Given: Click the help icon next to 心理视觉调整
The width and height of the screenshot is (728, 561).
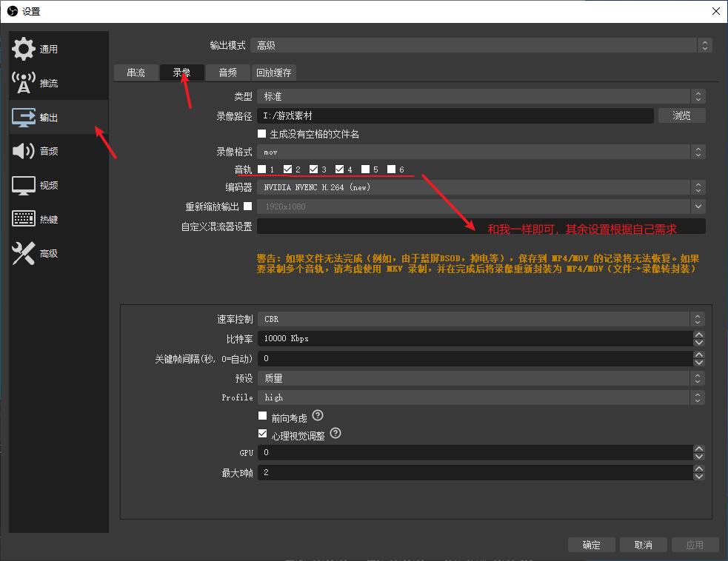Looking at the screenshot, I should (335, 433).
